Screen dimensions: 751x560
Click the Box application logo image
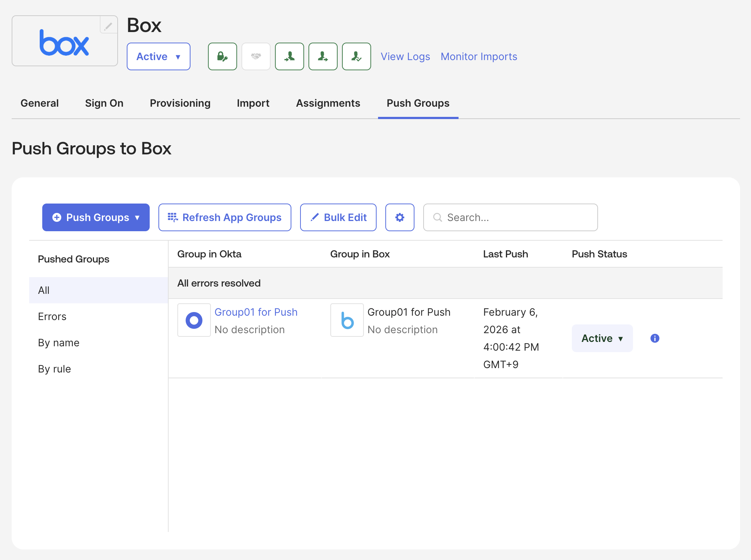coord(64,42)
